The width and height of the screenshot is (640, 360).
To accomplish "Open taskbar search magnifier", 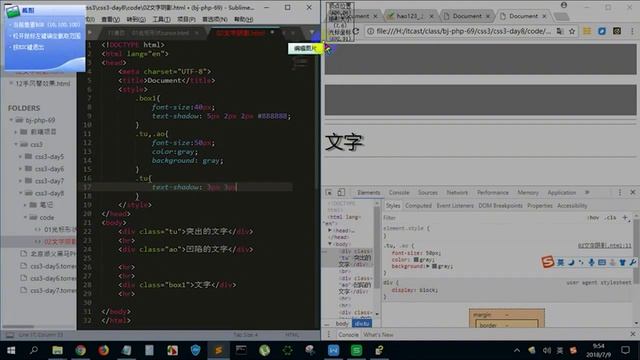I will click(x=34, y=350).
